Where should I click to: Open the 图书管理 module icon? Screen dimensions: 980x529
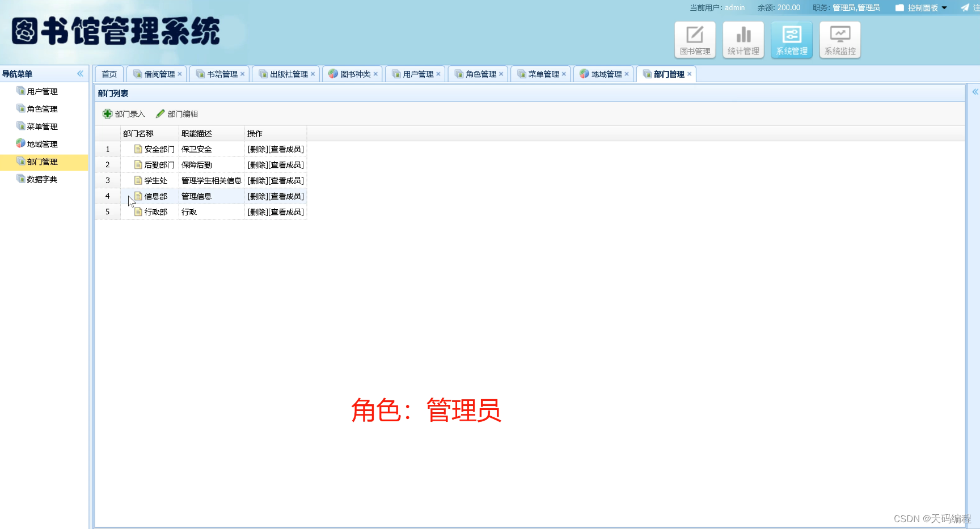click(x=695, y=40)
